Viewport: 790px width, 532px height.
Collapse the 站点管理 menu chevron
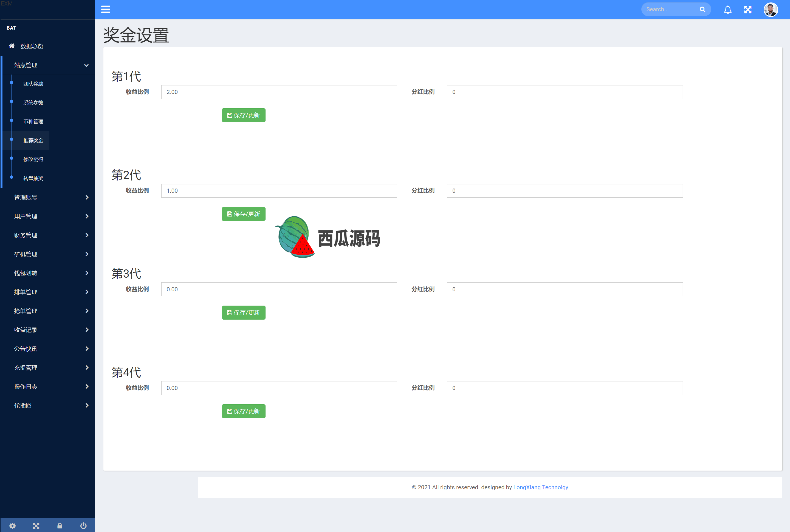pos(86,66)
